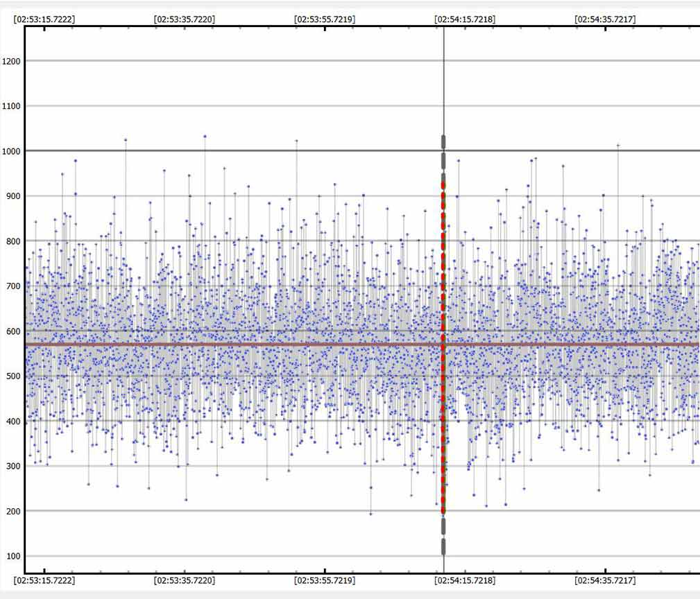Image resolution: width=700 pixels, height=599 pixels.
Task: Click the red dashed vertical cursor line
Action: click(x=443, y=347)
